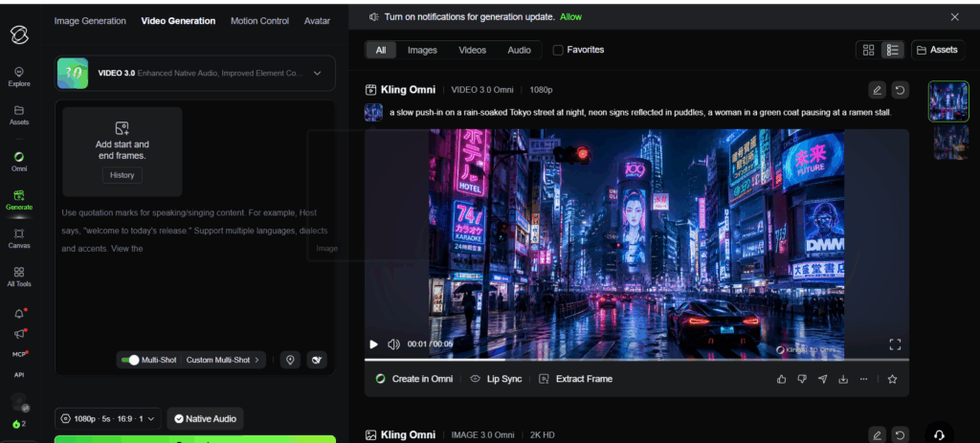Open the Assets folder button at top right

point(938,50)
